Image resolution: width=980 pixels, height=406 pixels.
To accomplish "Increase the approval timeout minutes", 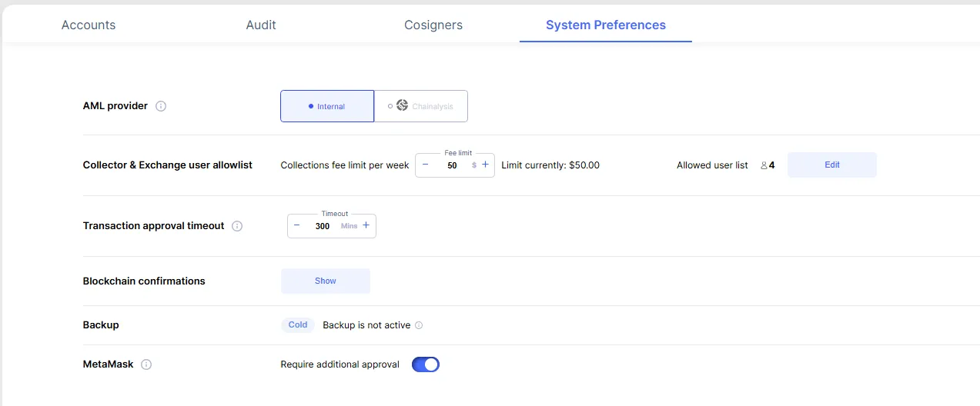I will click(366, 225).
